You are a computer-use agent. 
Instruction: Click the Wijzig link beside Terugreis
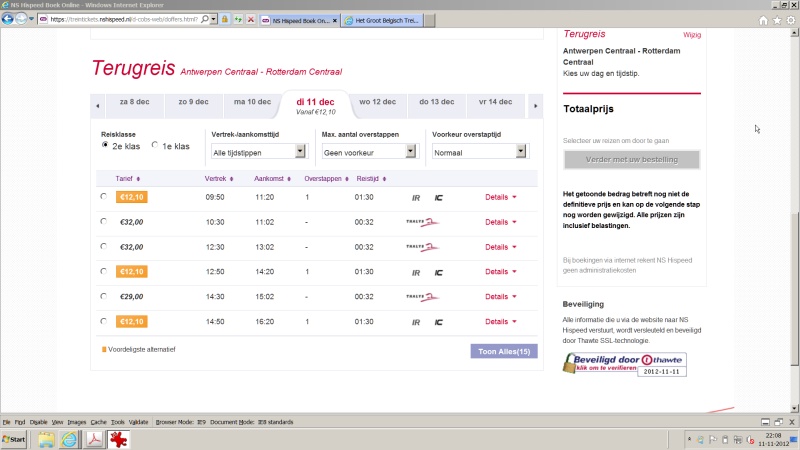691,34
